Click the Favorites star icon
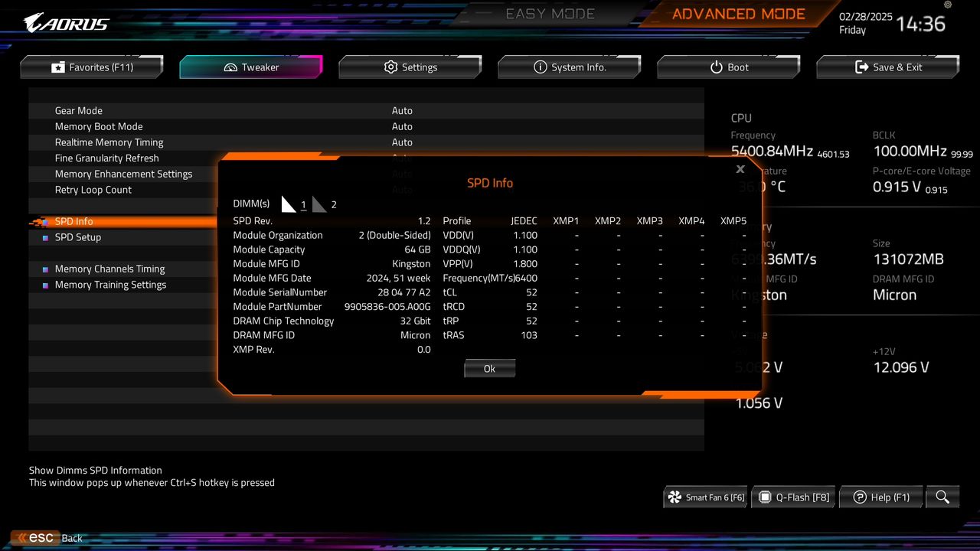Image resolution: width=980 pixels, height=551 pixels. pos(58,67)
